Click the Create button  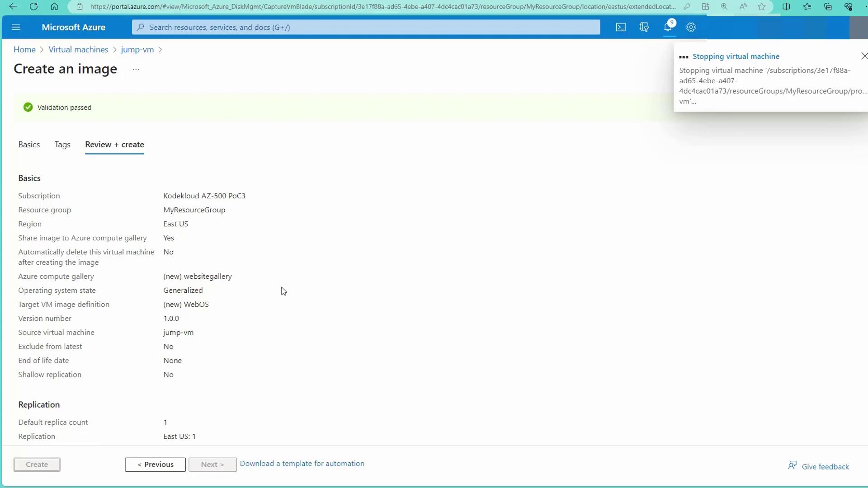coord(37,465)
